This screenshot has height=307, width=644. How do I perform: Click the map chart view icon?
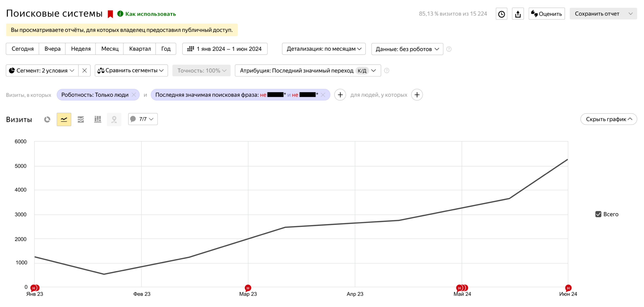point(114,119)
